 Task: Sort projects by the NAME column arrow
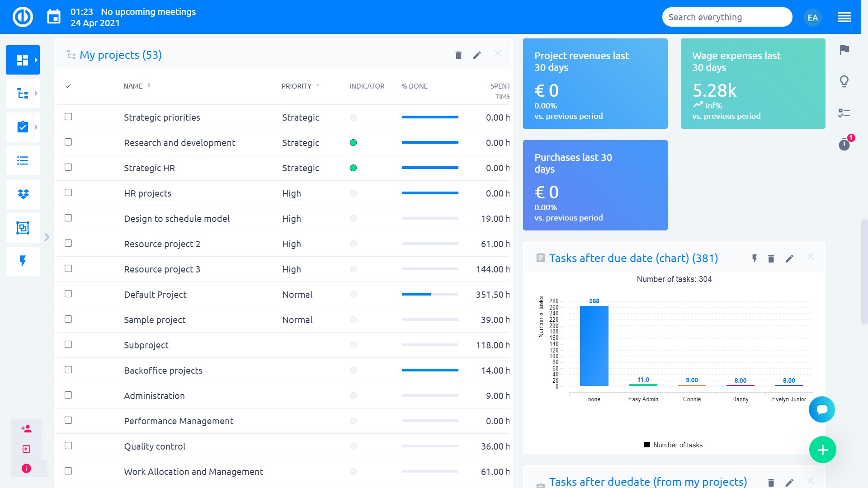coord(149,85)
